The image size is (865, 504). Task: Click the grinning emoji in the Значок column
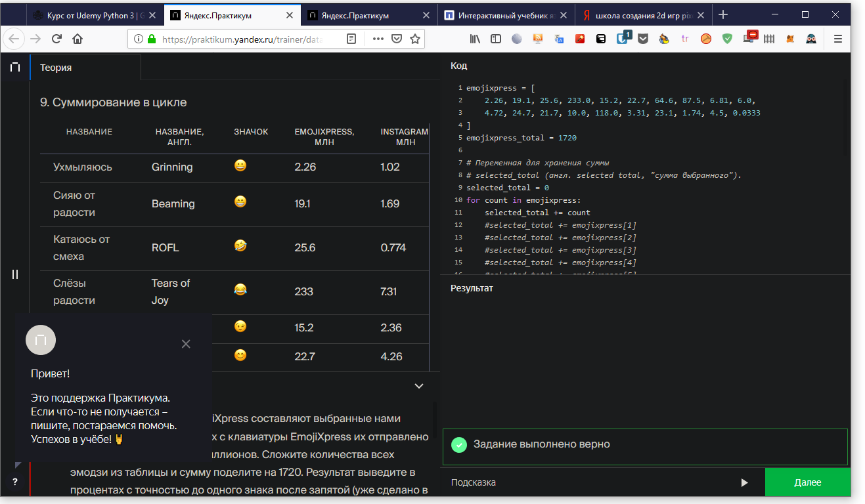(240, 165)
